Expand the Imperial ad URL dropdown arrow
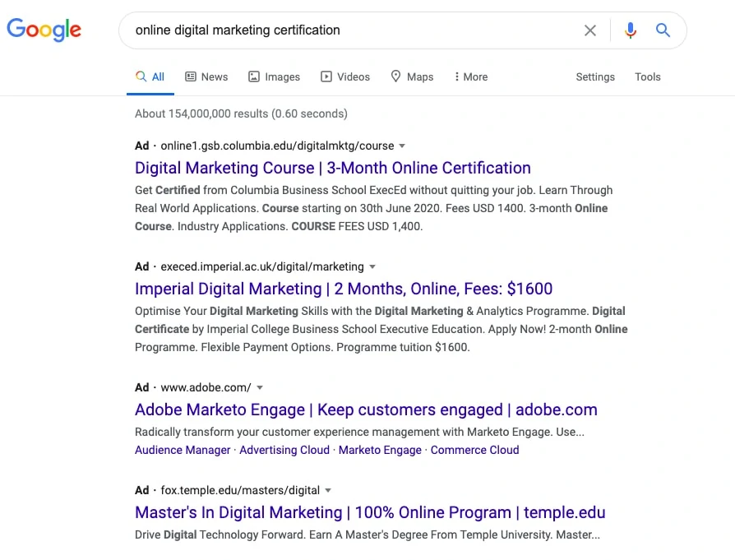Viewport: 735px width, 560px height. (x=372, y=266)
